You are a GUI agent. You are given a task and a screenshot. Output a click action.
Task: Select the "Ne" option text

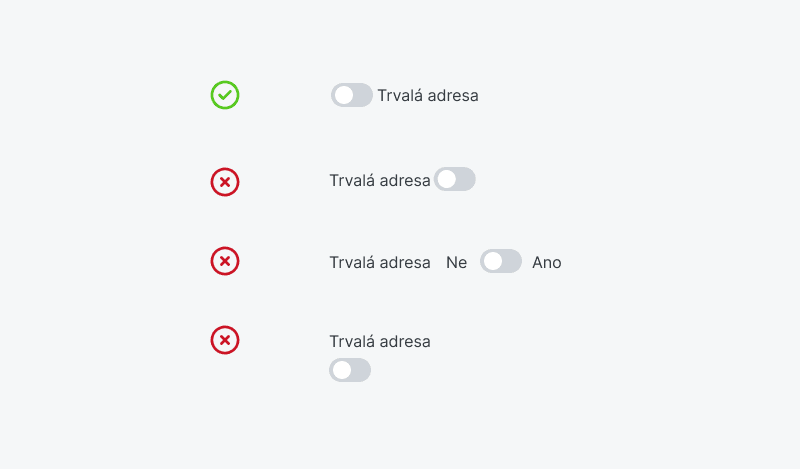tap(456, 263)
